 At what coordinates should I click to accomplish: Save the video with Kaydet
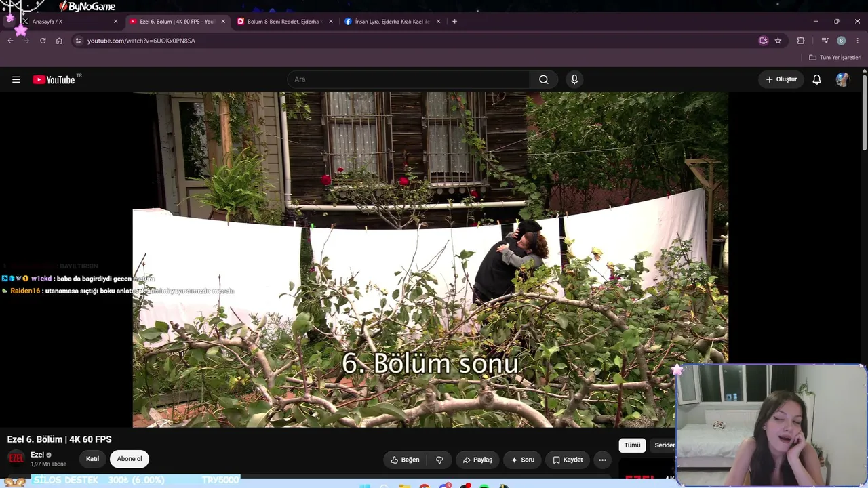click(x=568, y=460)
